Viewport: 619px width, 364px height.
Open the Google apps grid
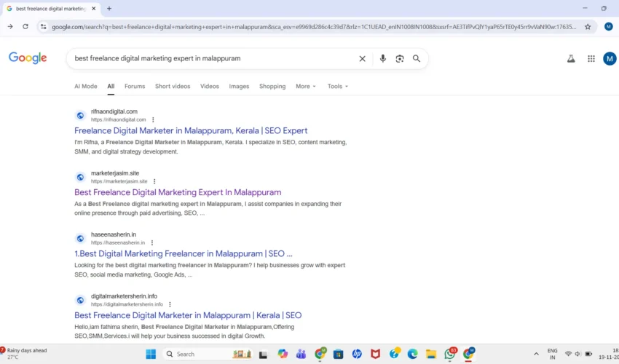coord(591,59)
